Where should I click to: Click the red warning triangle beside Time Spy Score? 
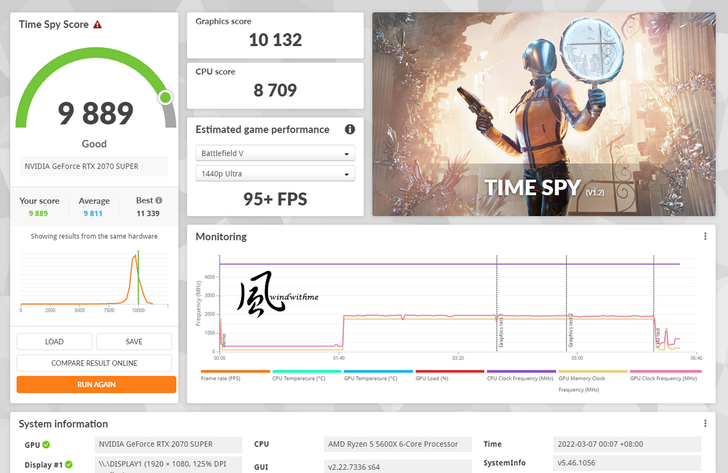pos(98,25)
